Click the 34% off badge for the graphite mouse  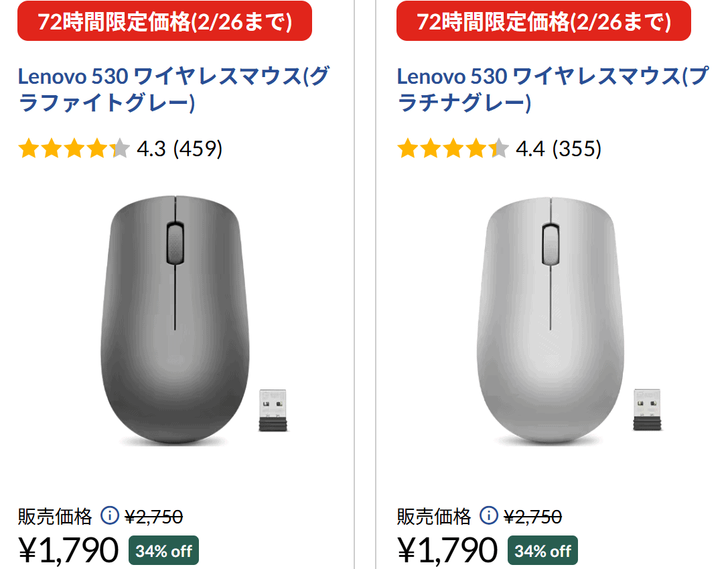pyautogui.click(x=163, y=550)
